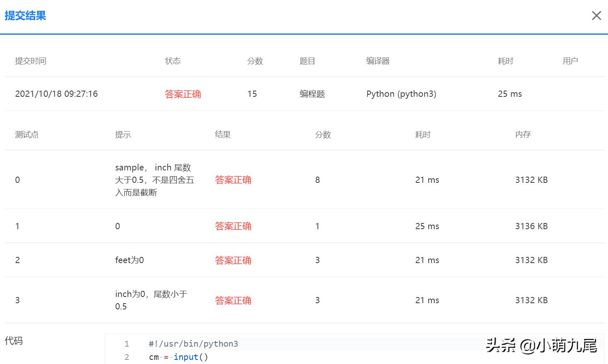Click the inch为0，尾数小于0.5 hint
Screen dimensions: 608x364
(151, 300)
